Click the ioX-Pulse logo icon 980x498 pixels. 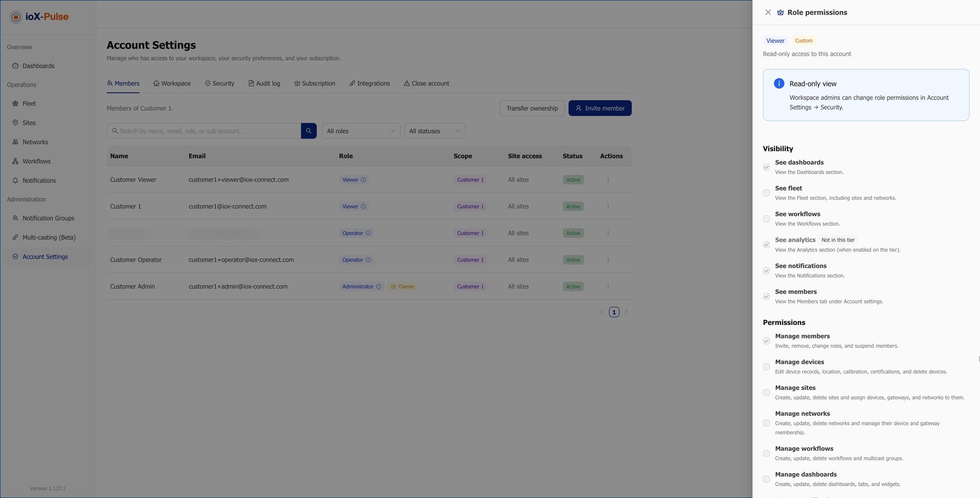[x=16, y=17]
